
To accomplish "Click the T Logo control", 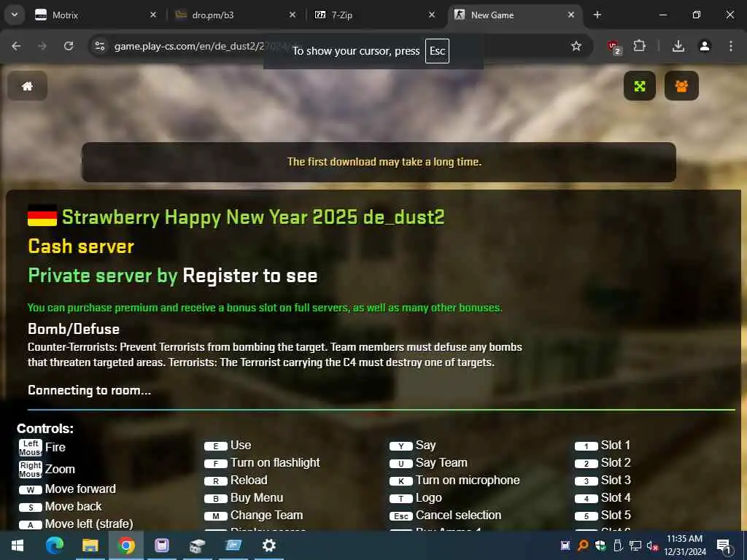I will 415,498.
